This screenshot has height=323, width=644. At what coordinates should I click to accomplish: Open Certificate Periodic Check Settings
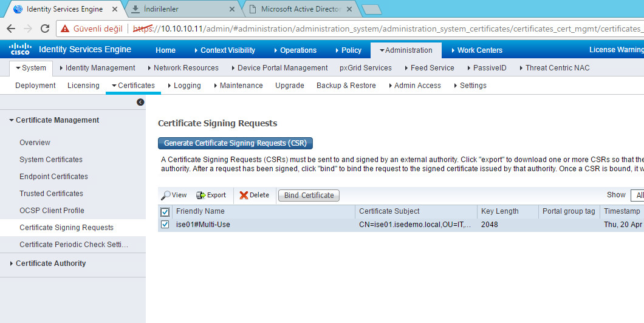(x=74, y=245)
